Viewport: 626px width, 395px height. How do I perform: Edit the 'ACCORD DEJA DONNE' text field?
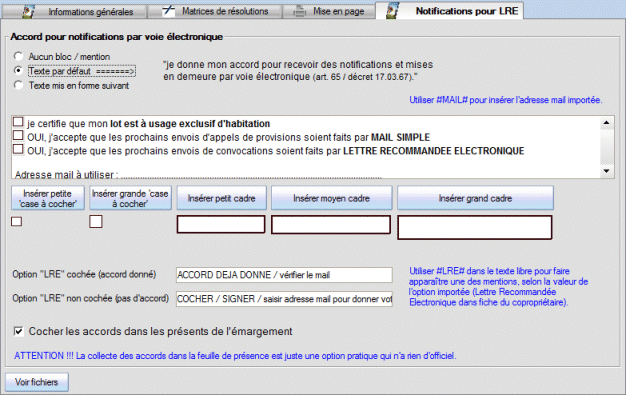pyautogui.click(x=284, y=275)
